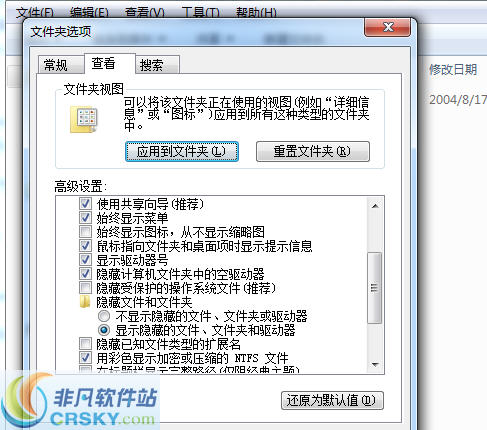Open the 文件(F) menu in Explorer window
The image size is (487, 430).
(35, 13)
